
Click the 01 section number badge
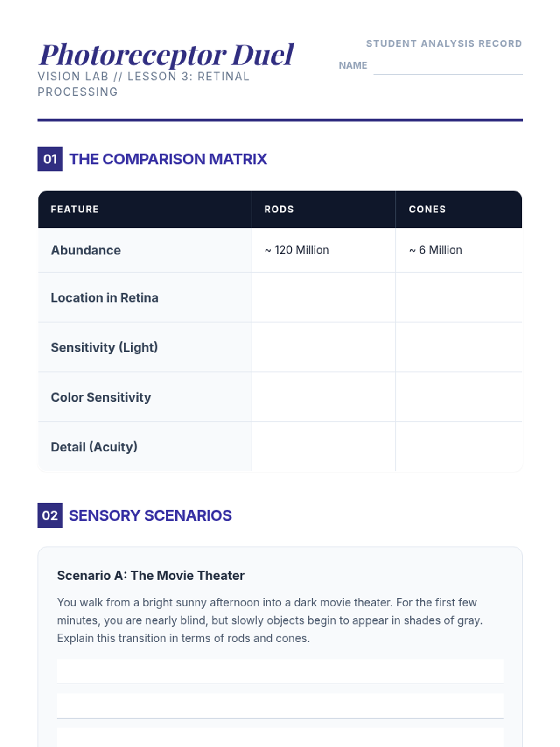click(x=50, y=159)
